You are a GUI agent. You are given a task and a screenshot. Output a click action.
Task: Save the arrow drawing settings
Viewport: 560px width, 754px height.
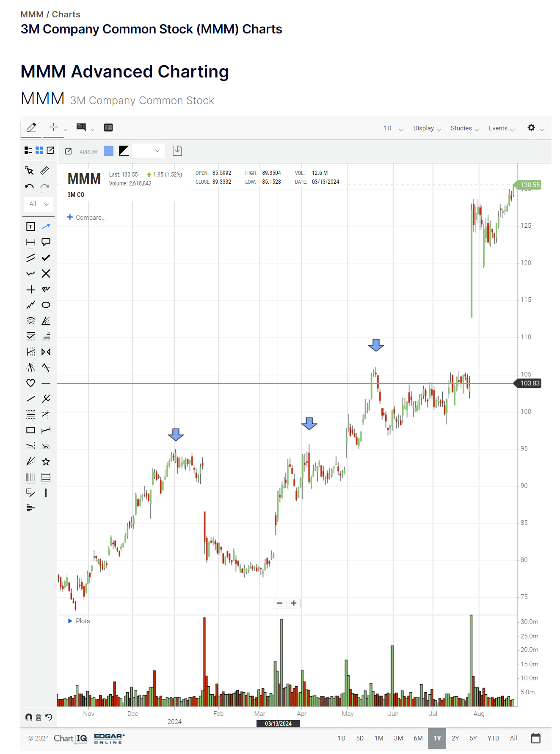(x=177, y=151)
